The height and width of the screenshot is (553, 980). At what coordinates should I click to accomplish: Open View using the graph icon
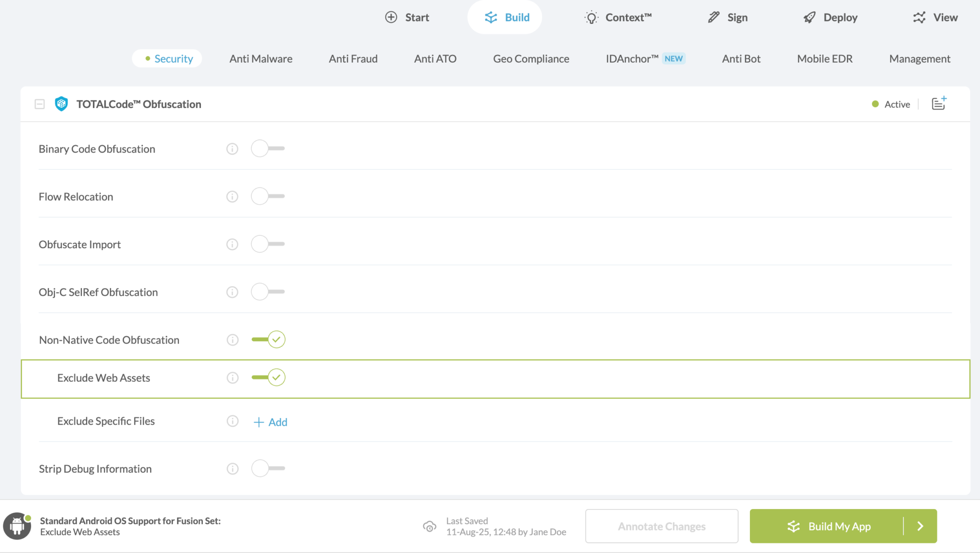point(919,17)
